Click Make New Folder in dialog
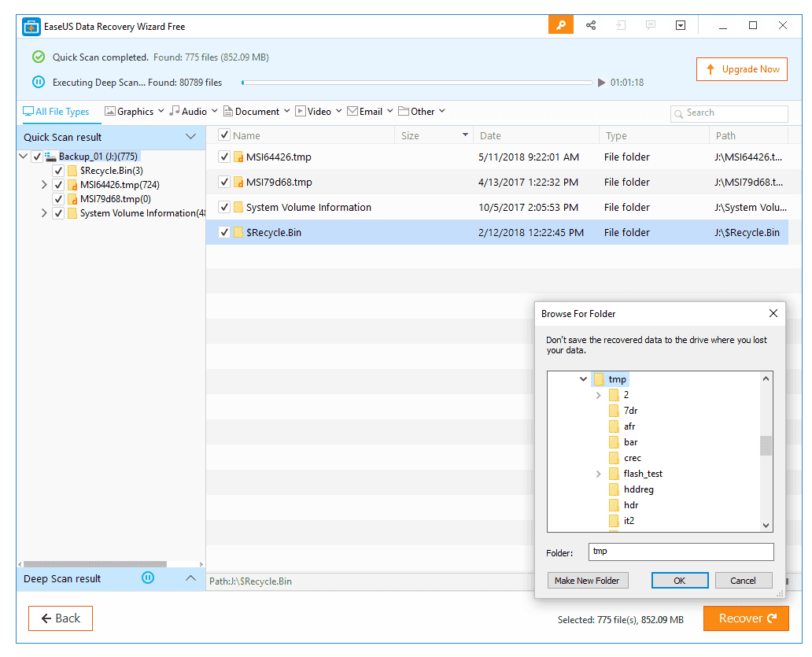This screenshot has height=657, width=812. click(587, 581)
